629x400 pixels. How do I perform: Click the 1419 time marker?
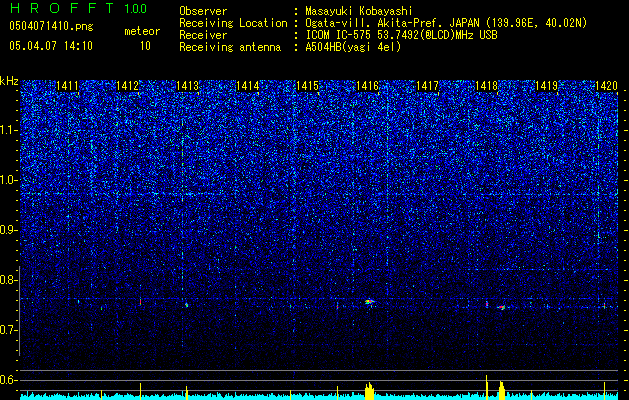pos(547,86)
